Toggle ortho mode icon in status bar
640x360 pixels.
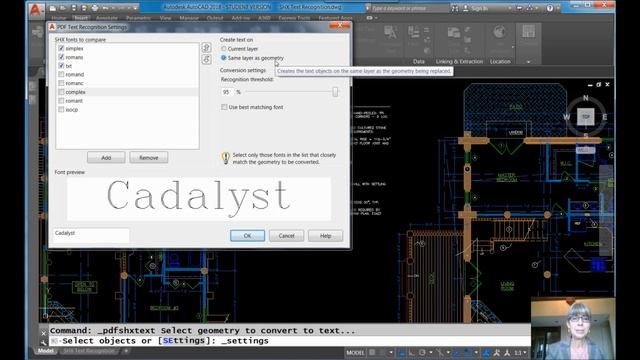click(x=411, y=352)
